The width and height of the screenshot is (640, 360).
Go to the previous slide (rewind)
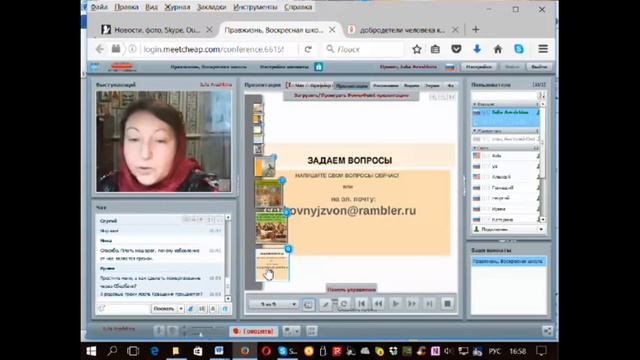pos(378,304)
